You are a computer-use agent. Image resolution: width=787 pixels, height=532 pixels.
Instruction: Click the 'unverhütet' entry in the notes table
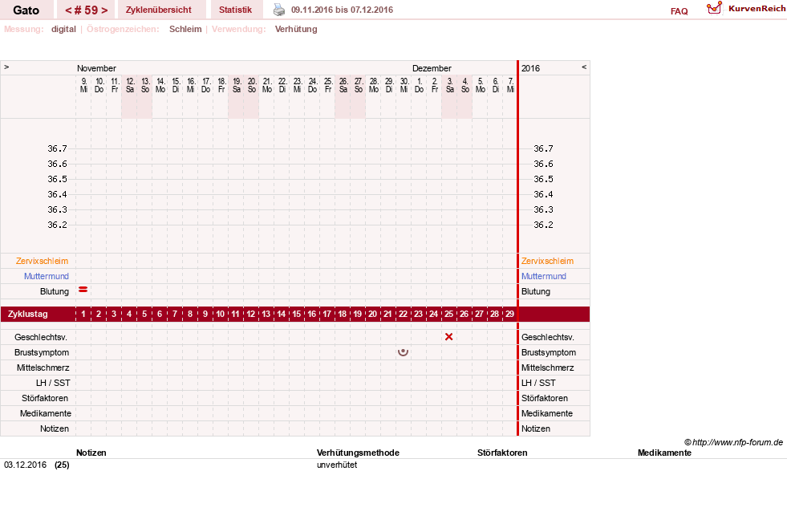click(x=337, y=465)
